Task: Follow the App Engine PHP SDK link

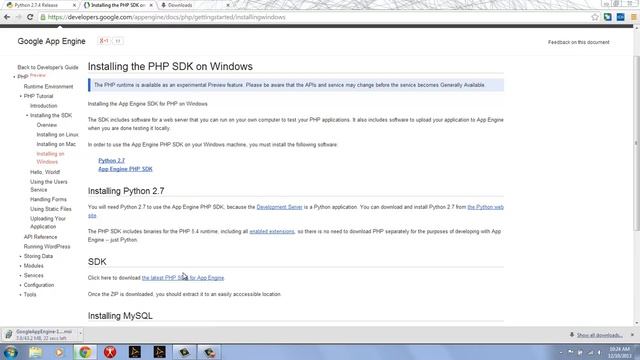Action: pos(125,169)
